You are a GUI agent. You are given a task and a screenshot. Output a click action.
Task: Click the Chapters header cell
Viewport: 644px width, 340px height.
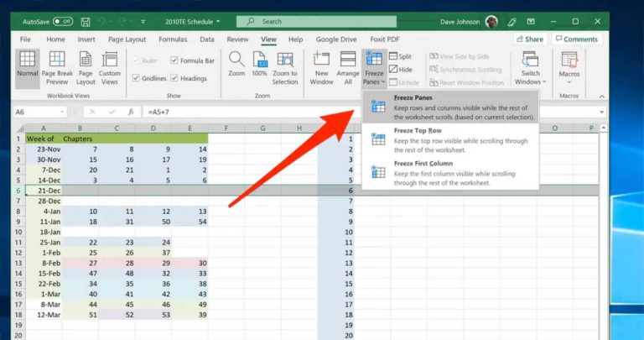tap(80, 139)
